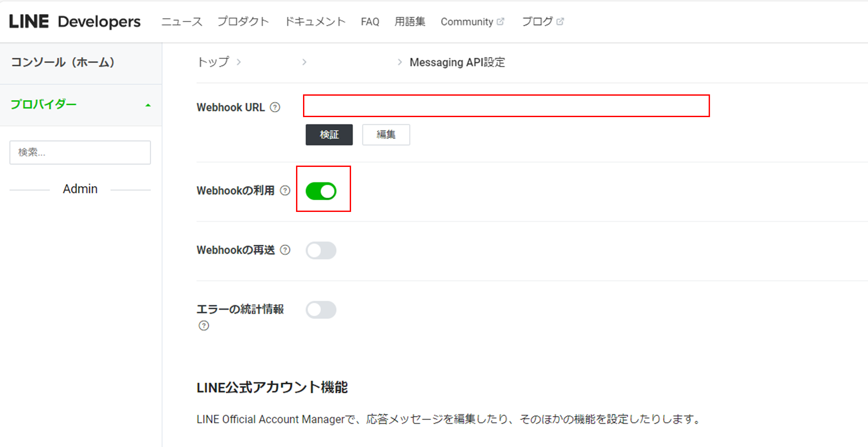Click the LINE公式アカウント機能 heading
Screen dimensions: 868x447
tap(272, 387)
